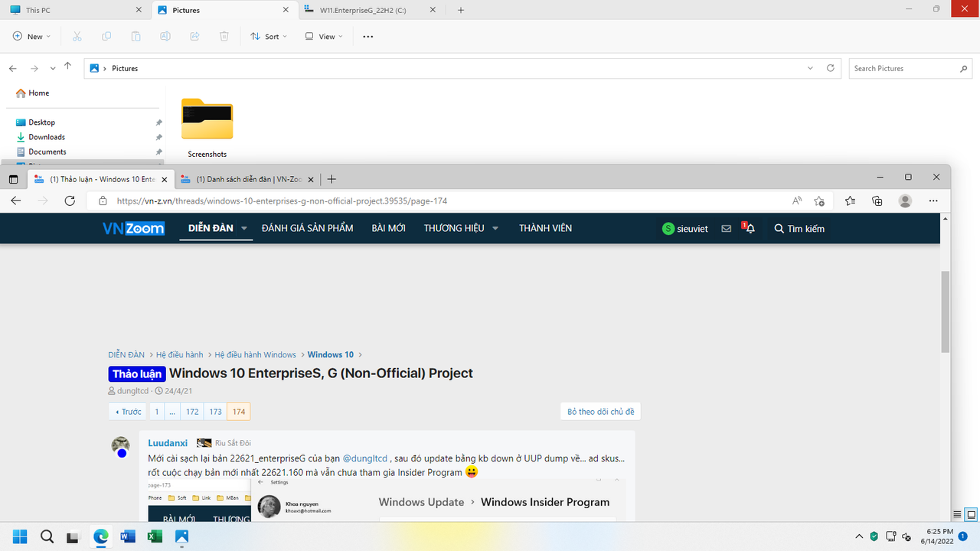Click the Bỏ theo dõi chủ đề button

point(600,411)
